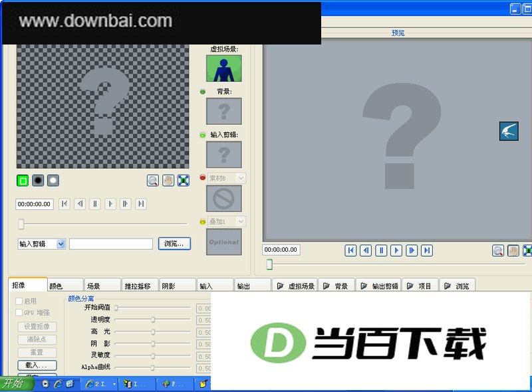Step back one frame in input transport
This screenshot has height=392, width=532.
(80, 204)
